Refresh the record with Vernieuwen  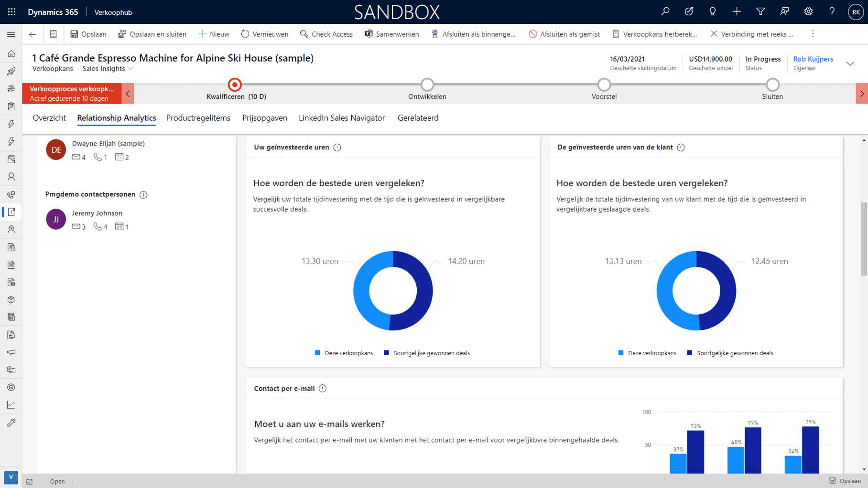(x=265, y=34)
